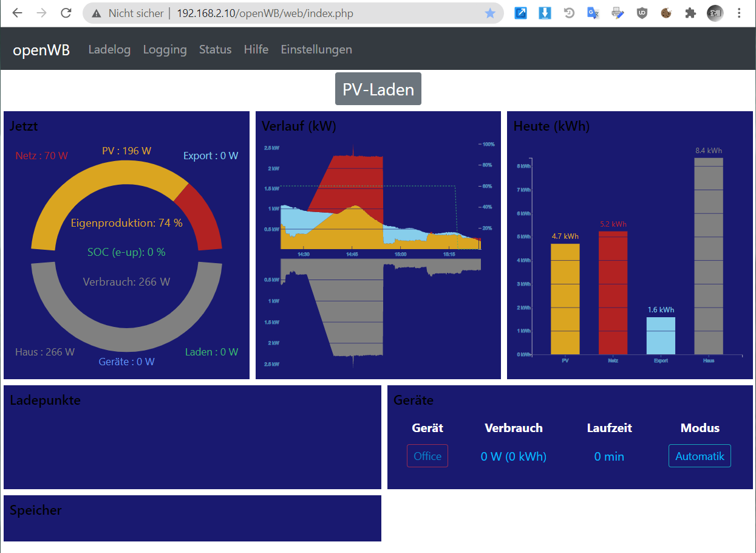Open the Einstellungen menu

(x=316, y=50)
